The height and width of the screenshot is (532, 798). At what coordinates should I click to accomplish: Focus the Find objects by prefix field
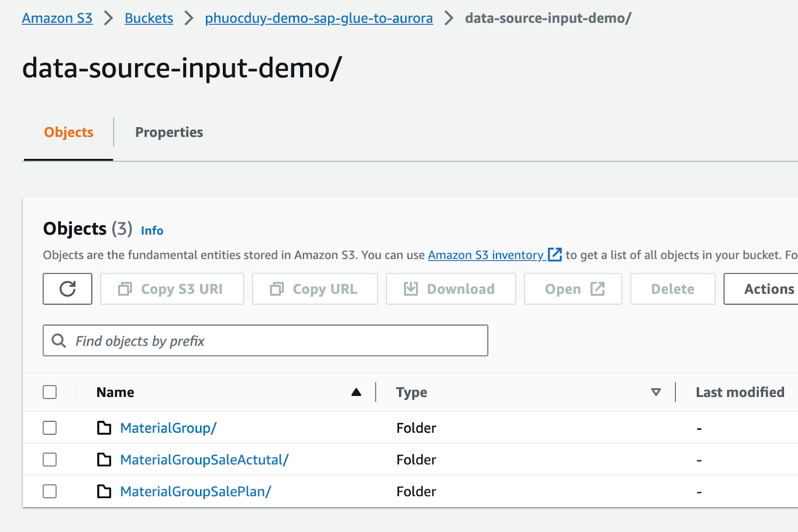265,341
